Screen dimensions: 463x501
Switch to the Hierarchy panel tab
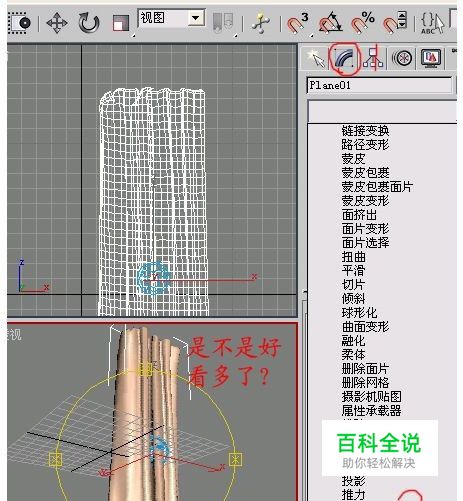[x=373, y=58]
